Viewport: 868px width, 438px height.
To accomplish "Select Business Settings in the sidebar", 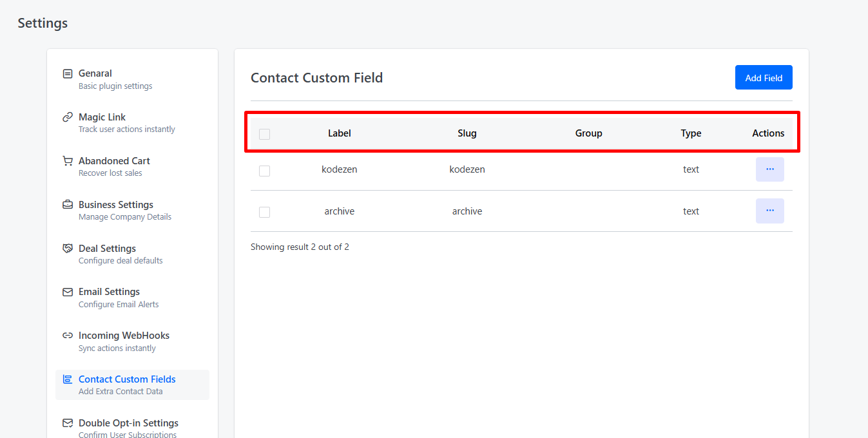I will pos(133,211).
